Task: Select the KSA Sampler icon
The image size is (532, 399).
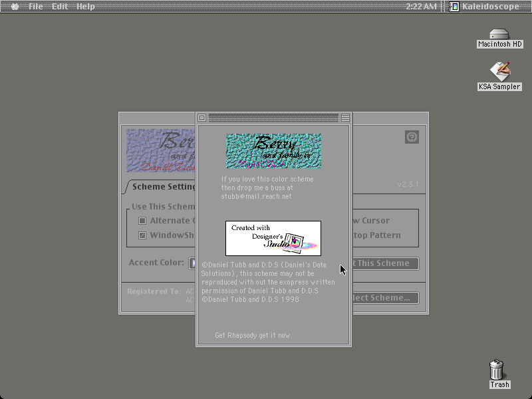Action: [x=499, y=76]
